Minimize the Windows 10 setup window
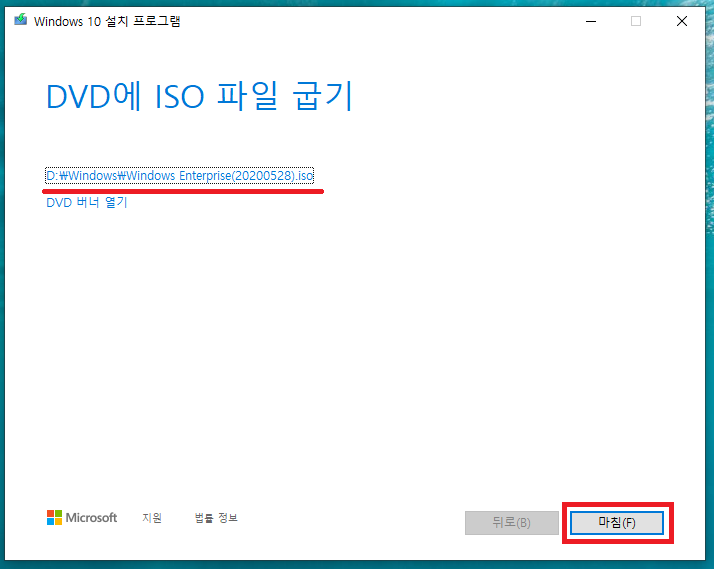 [x=591, y=21]
